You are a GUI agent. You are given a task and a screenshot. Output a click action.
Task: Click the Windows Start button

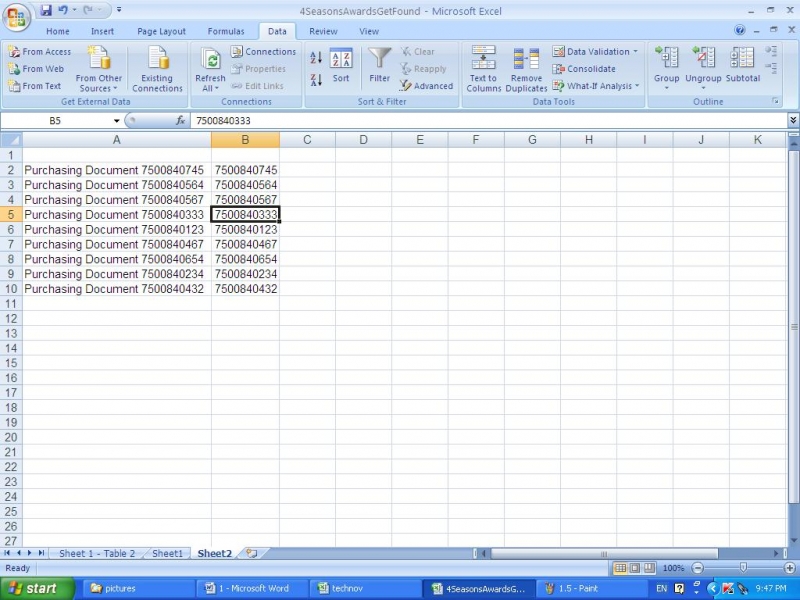(37, 588)
